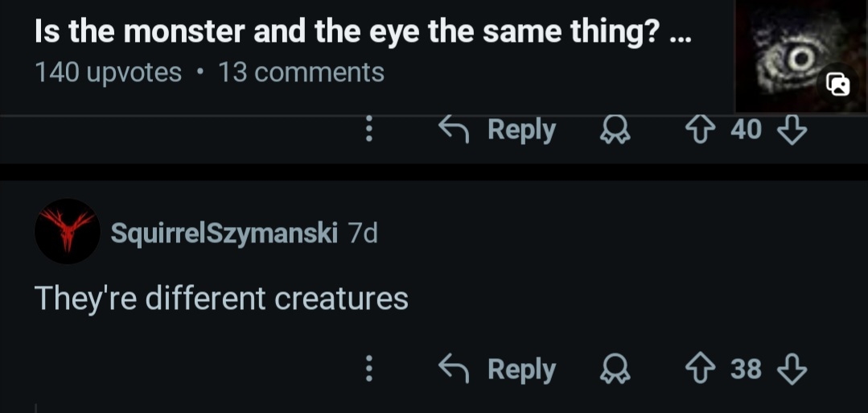Downvote SquirrelSzymanski's comment

point(792,370)
